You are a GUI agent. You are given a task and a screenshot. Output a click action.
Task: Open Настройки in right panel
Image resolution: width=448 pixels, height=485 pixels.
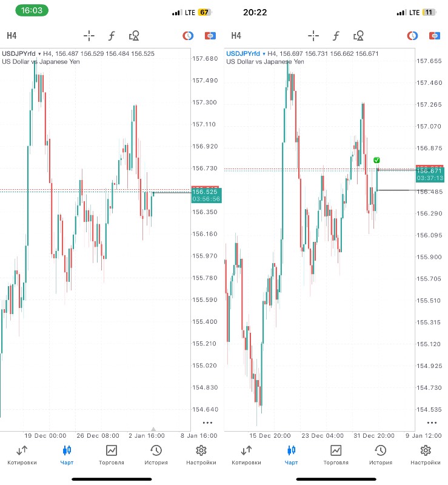(x=426, y=455)
